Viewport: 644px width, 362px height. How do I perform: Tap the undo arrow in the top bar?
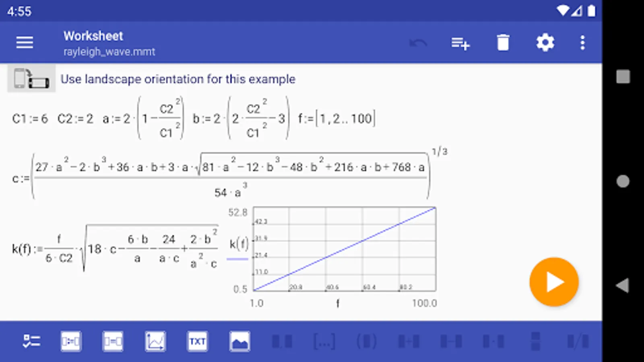[x=418, y=43]
